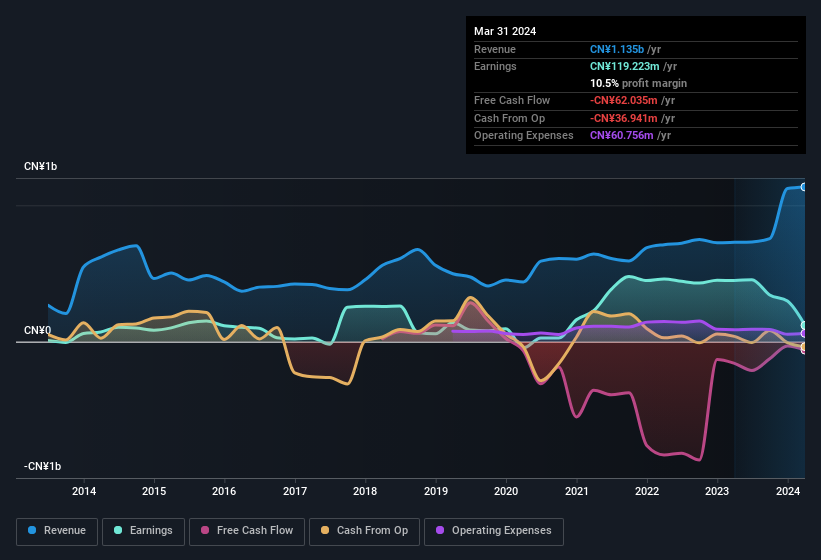821x560 pixels.
Task: Select the 2017 label on the time axis
Action: tap(295, 491)
